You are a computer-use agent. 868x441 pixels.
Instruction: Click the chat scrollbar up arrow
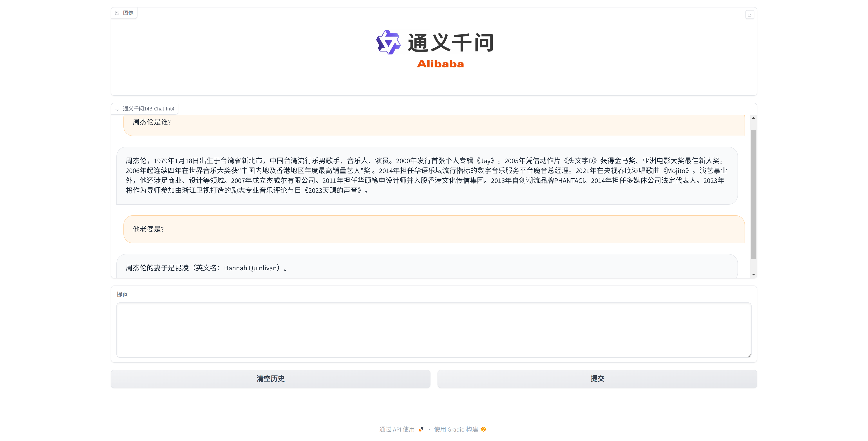click(753, 118)
